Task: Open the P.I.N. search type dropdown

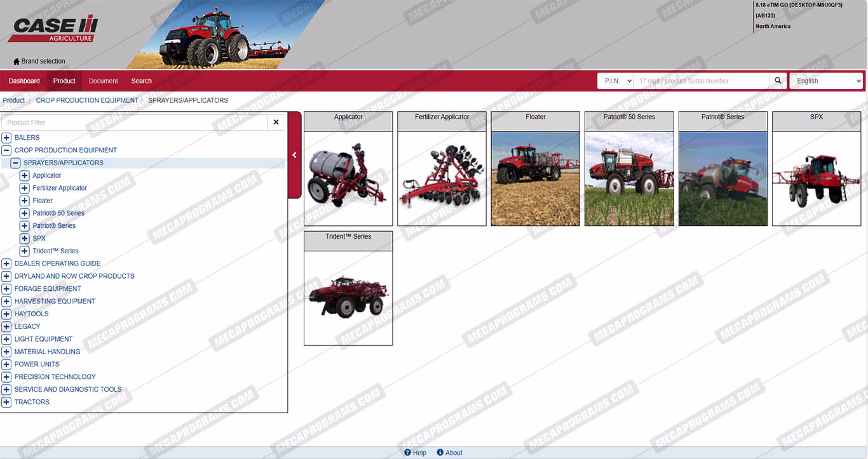Action: click(614, 81)
